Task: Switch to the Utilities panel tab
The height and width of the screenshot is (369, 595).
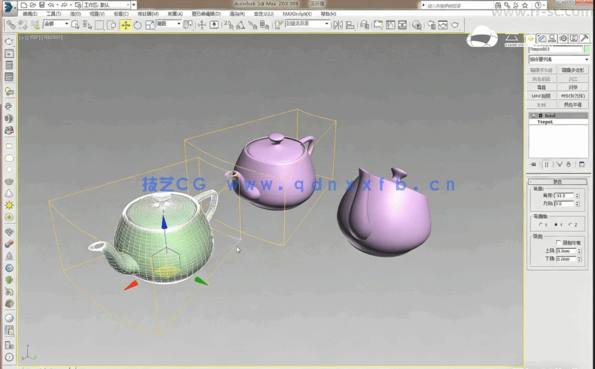Action: [x=585, y=38]
